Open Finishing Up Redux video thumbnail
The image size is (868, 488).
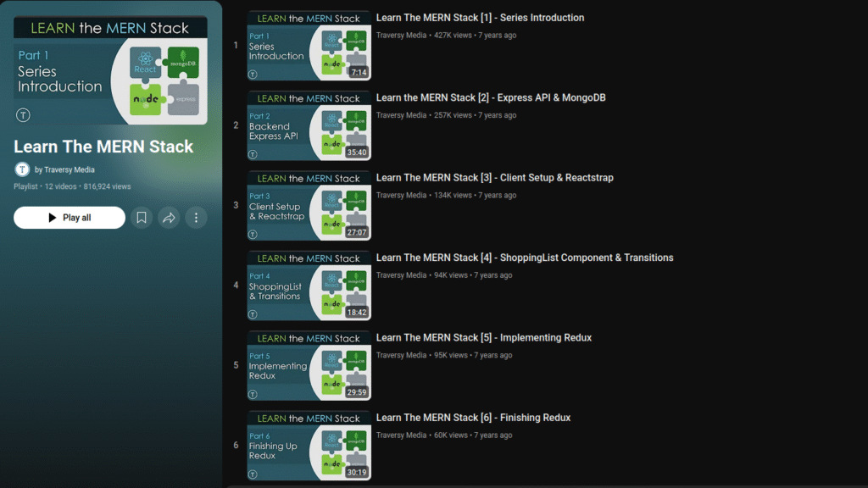point(309,446)
